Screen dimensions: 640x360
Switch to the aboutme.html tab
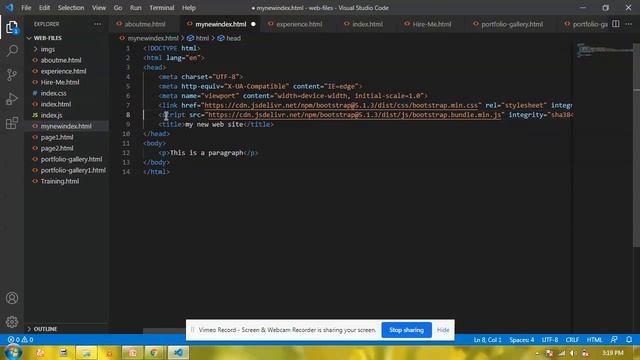click(x=145, y=24)
